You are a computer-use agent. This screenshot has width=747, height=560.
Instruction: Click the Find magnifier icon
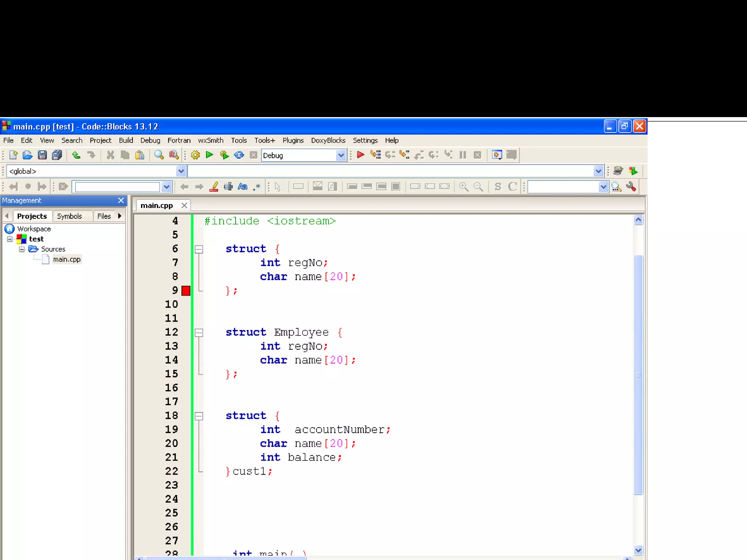(159, 155)
